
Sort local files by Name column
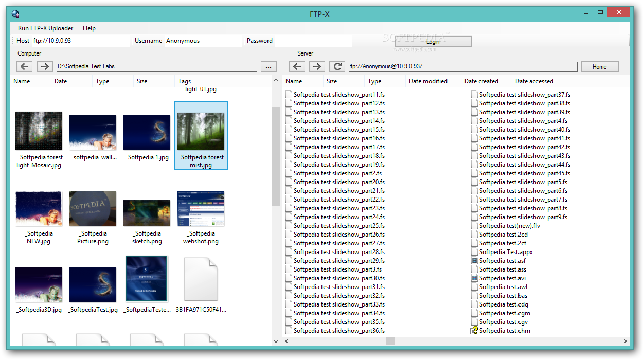pyautogui.click(x=31, y=81)
